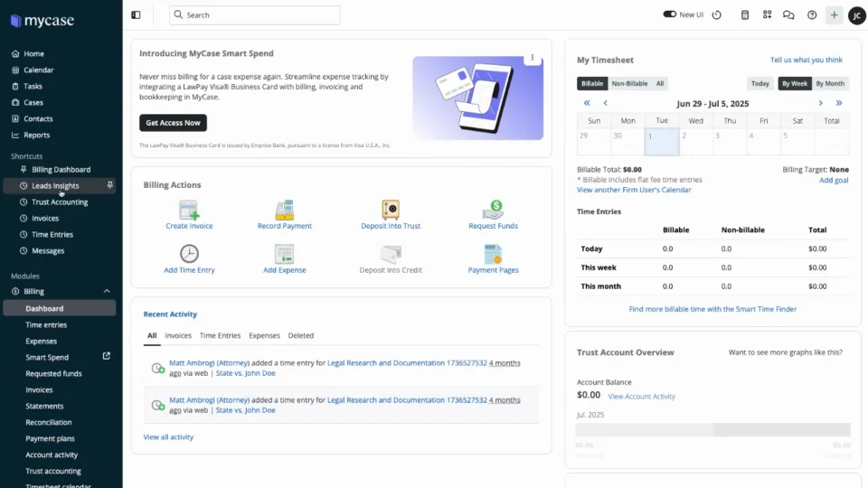868x488 pixels.
Task: Go to previous week with single-left arrow
Action: click(x=605, y=103)
